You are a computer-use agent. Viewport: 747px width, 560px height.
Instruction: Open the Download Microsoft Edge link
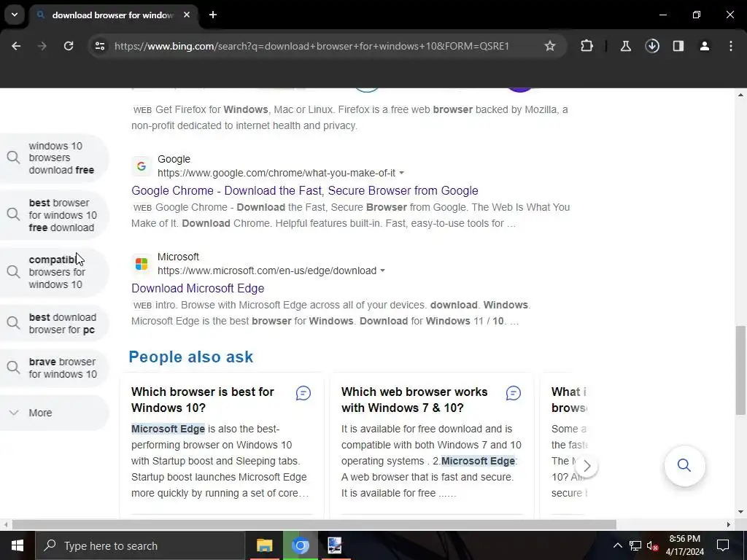[198, 288]
